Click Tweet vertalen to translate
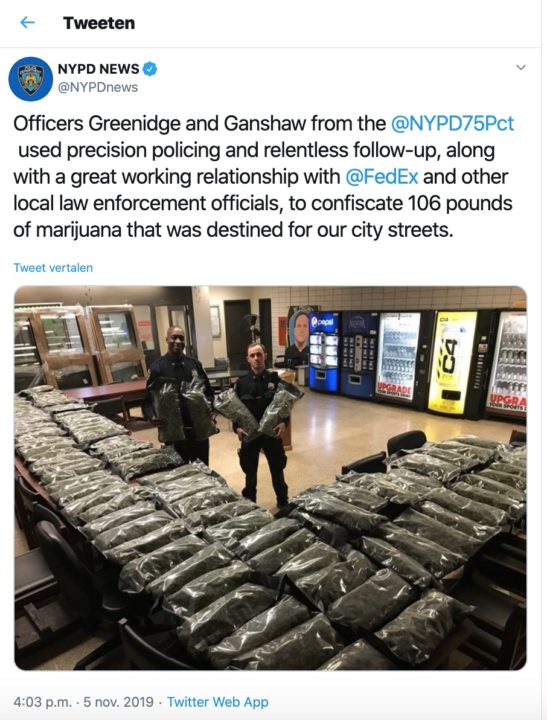This screenshot has width=547, height=720. click(53, 268)
